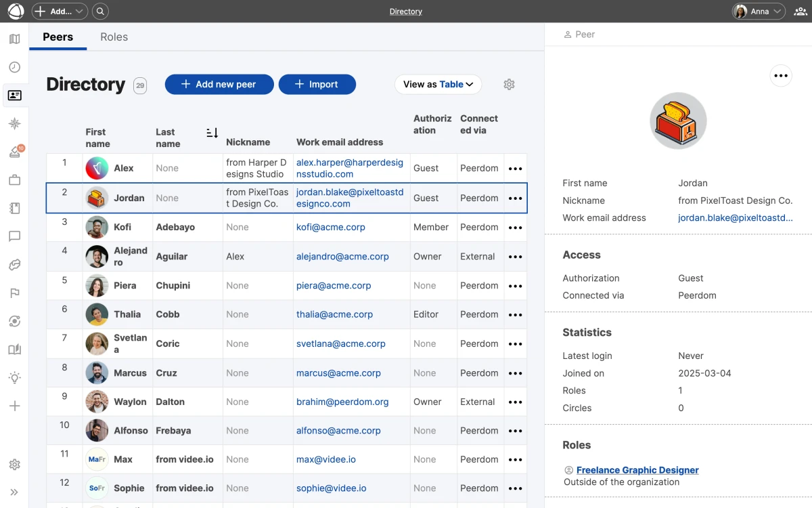Click the flag icon in the left sidebar
The height and width of the screenshot is (508, 812).
[x=14, y=293]
